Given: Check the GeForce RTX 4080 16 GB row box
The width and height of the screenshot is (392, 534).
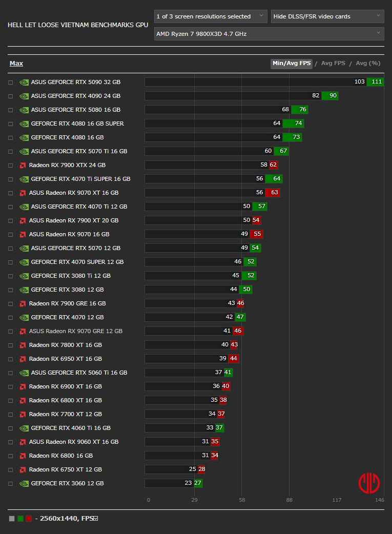Looking at the screenshot, I should pos(11,138).
